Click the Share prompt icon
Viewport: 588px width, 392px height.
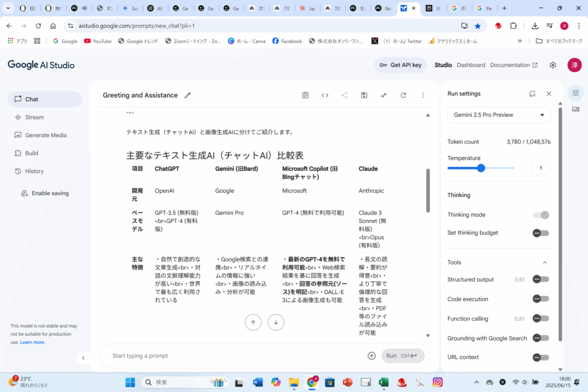345,95
